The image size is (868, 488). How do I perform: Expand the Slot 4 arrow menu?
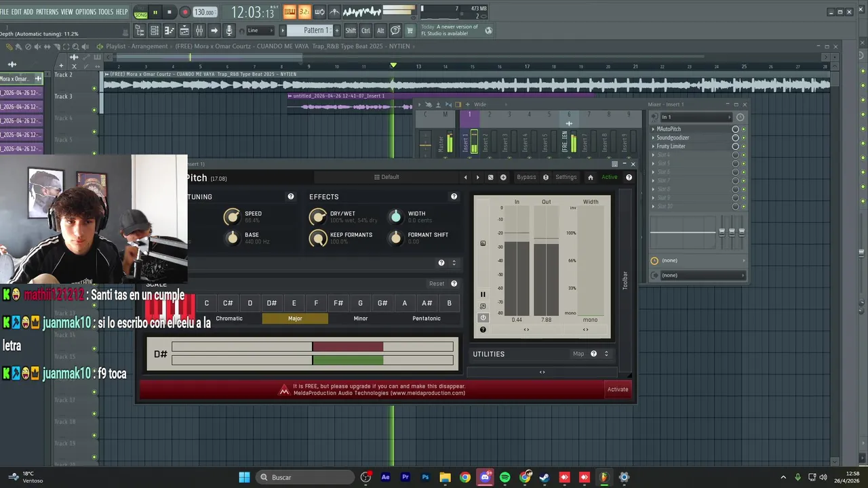(654, 155)
